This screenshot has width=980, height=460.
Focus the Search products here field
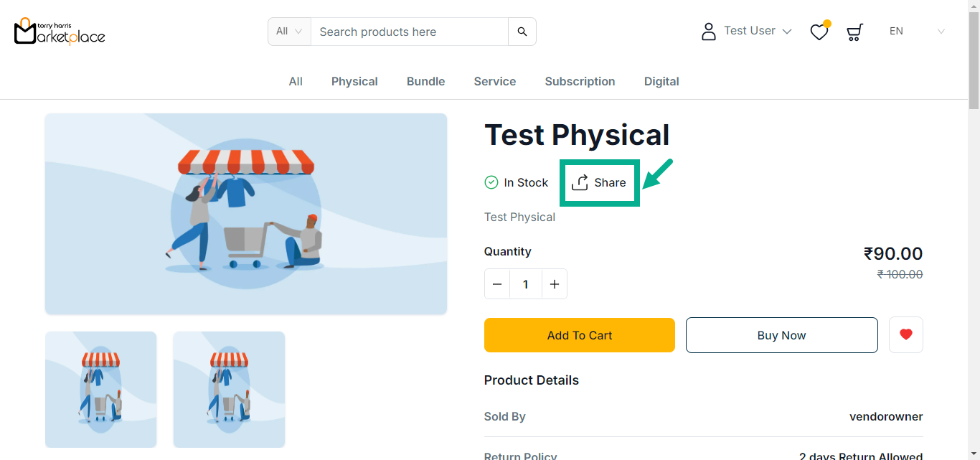pos(409,32)
